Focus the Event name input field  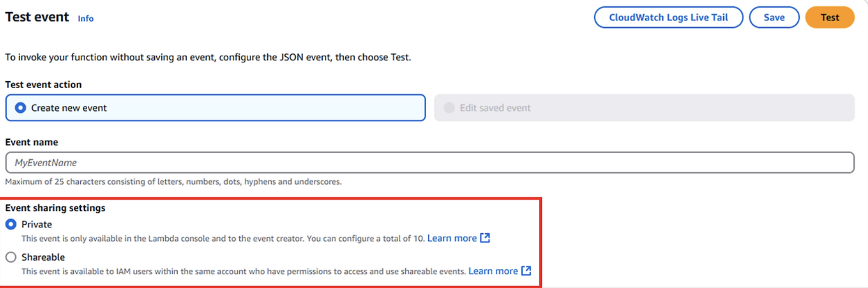point(430,163)
